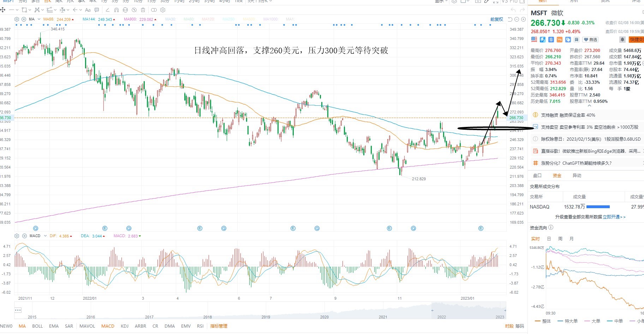Open drawing tool settings gear

click(x=163, y=10)
